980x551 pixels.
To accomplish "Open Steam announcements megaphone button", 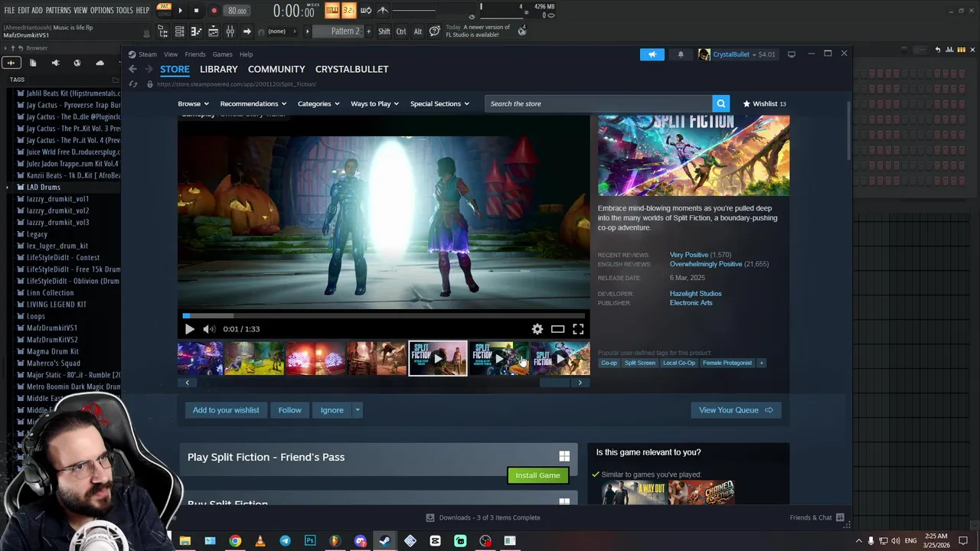I will tap(652, 54).
